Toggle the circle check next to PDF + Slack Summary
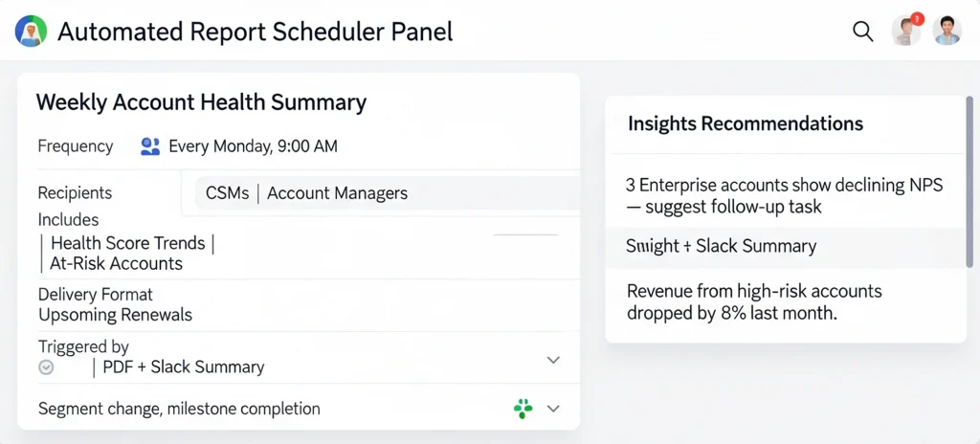This screenshot has height=444, width=980. [x=46, y=366]
